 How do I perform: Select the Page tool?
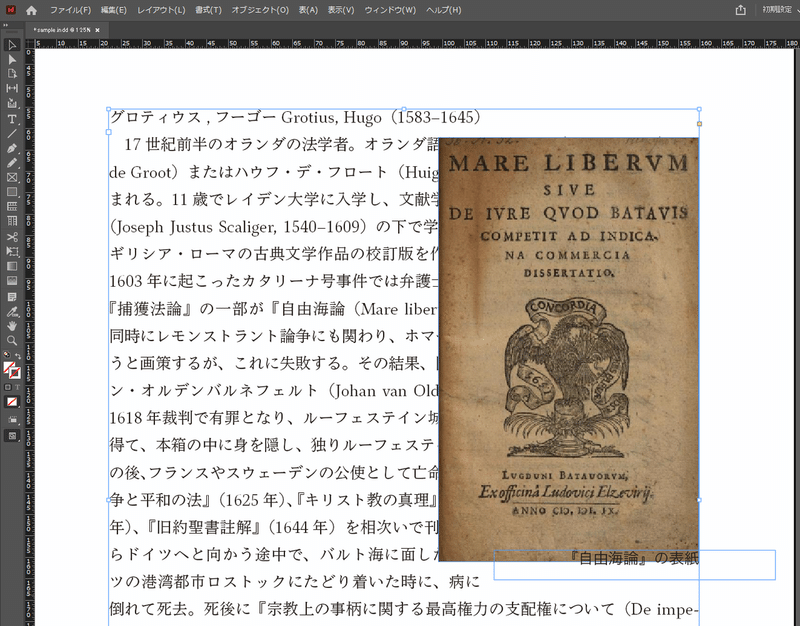click(x=12, y=74)
